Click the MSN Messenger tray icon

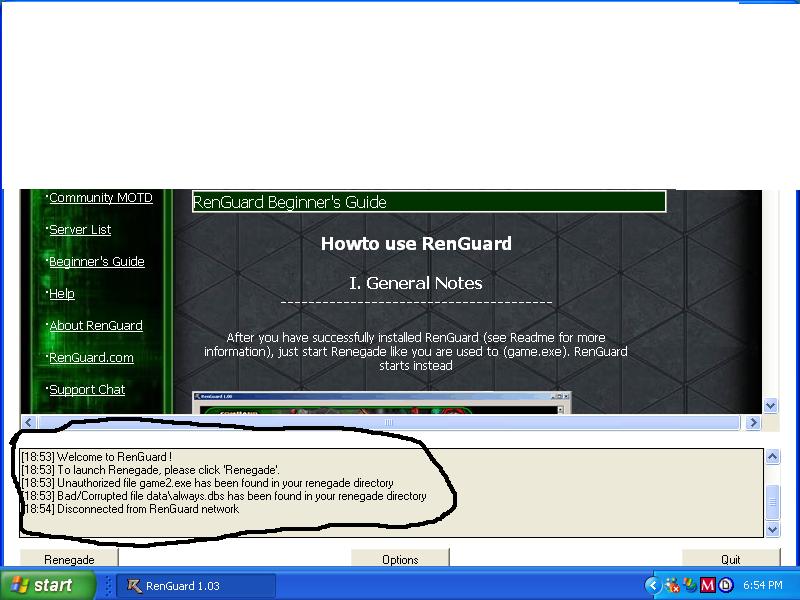pos(672,585)
